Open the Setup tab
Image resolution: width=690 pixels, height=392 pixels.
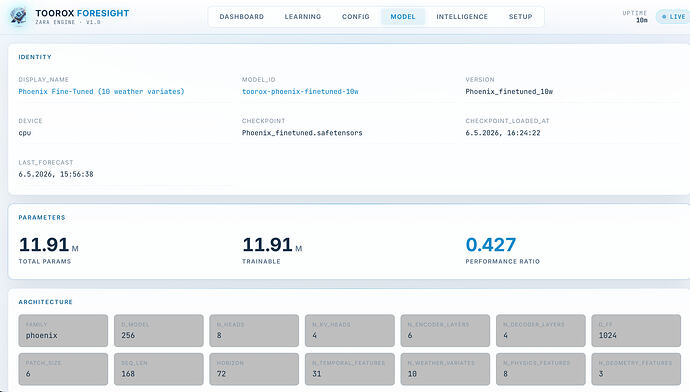[x=521, y=17]
